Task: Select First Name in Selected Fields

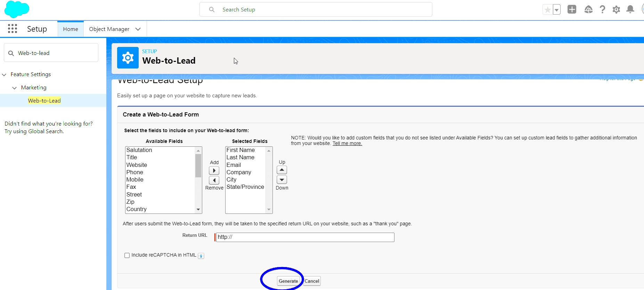Action: click(241, 150)
